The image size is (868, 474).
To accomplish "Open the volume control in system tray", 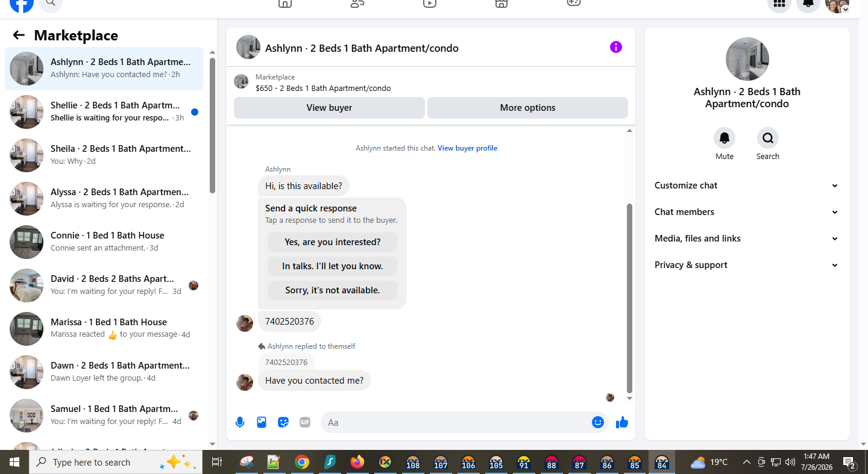I will 790,462.
